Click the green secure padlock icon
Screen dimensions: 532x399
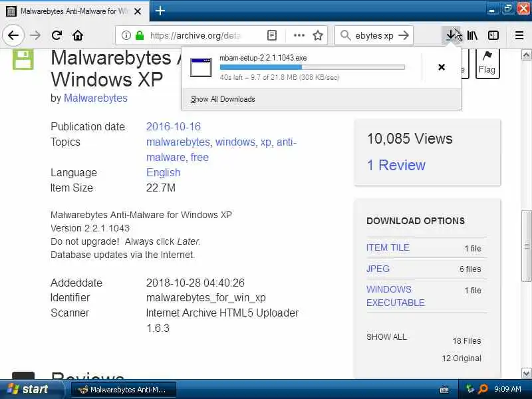pos(140,35)
